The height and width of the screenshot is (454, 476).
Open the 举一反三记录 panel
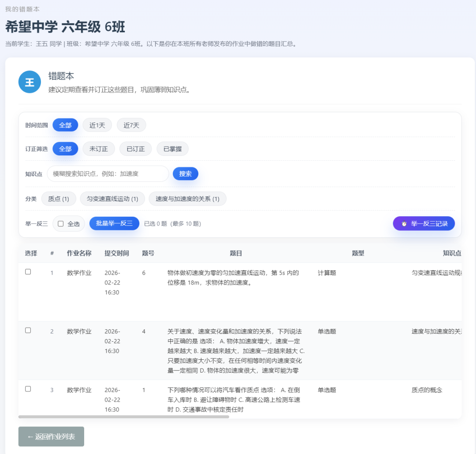click(x=424, y=223)
